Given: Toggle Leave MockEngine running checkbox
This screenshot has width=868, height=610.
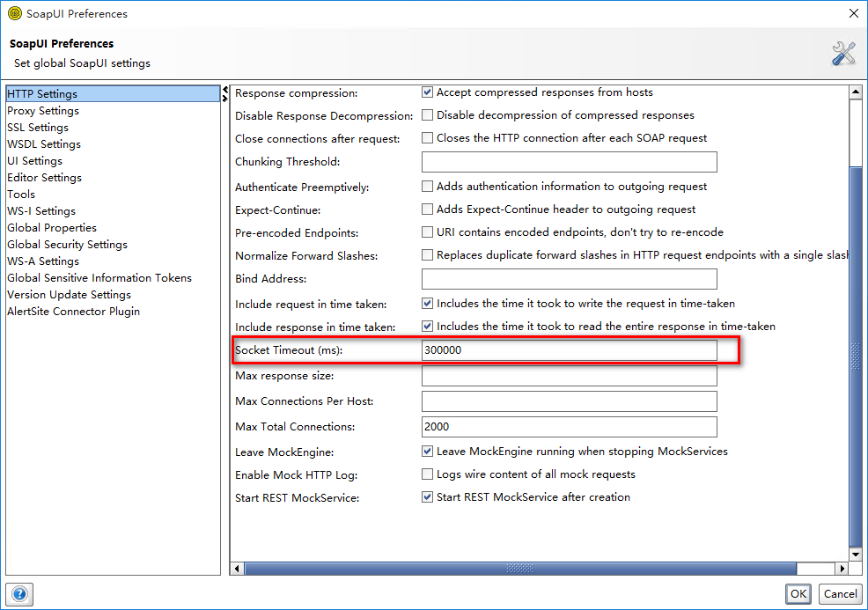Looking at the screenshot, I should click(427, 452).
